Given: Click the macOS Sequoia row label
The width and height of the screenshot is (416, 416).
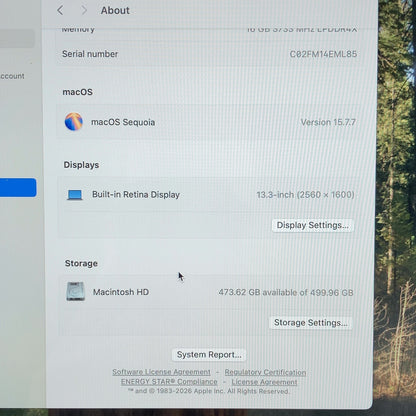Looking at the screenshot, I should (x=123, y=122).
